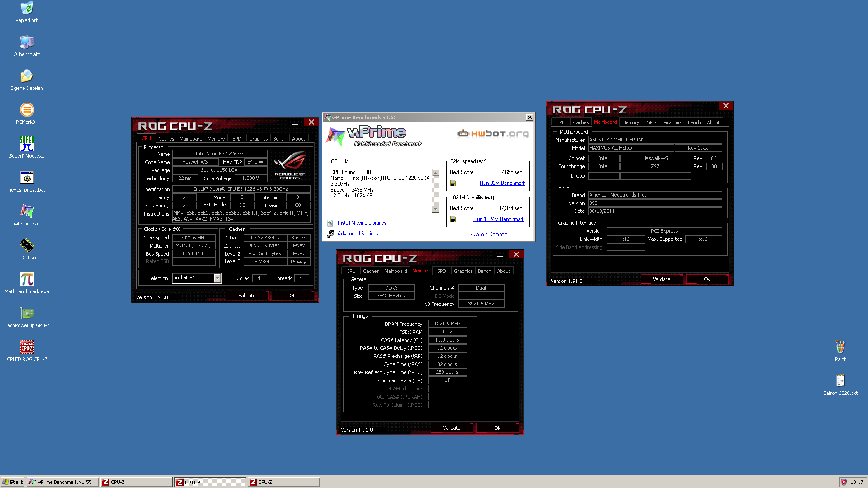
Task: Open Memory tab in left CPU-Z window
Action: pyautogui.click(x=216, y=139)
